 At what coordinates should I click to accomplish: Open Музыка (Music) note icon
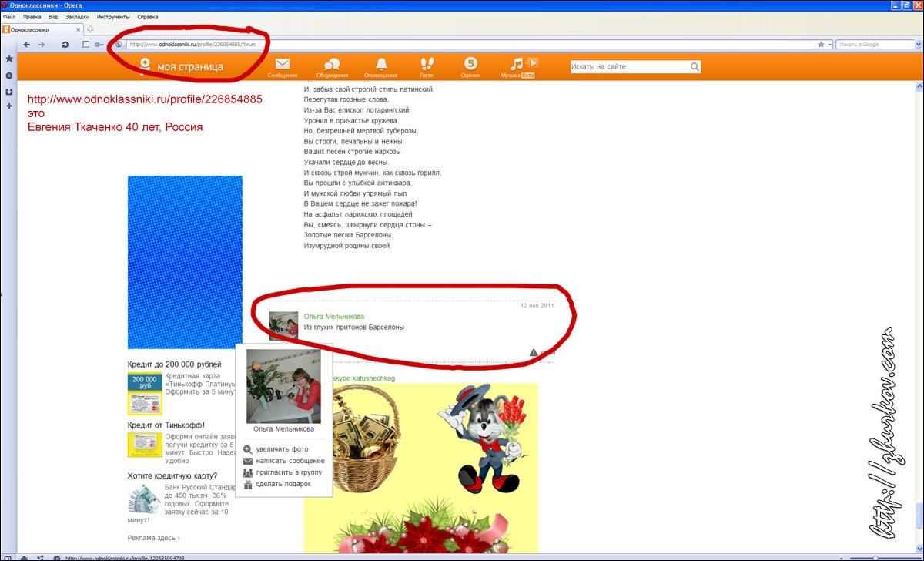517,65
